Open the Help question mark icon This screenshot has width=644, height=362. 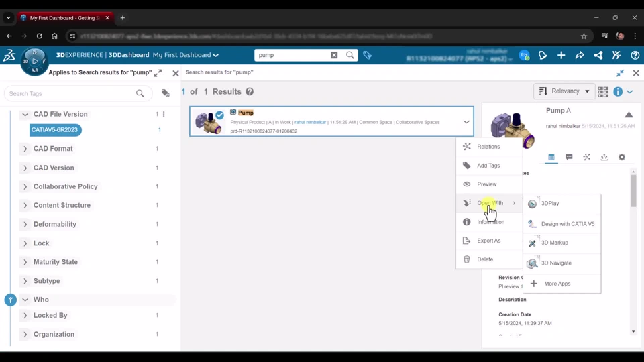point(635,56)
